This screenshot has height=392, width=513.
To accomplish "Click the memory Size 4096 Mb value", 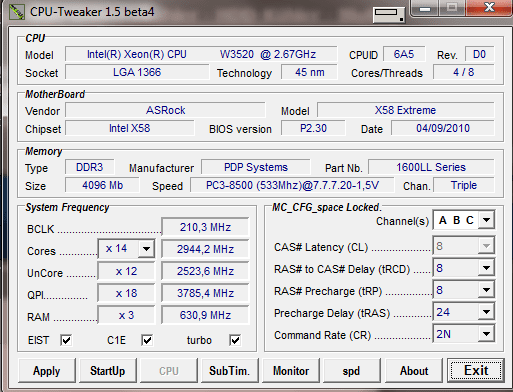I will point(102,185).
